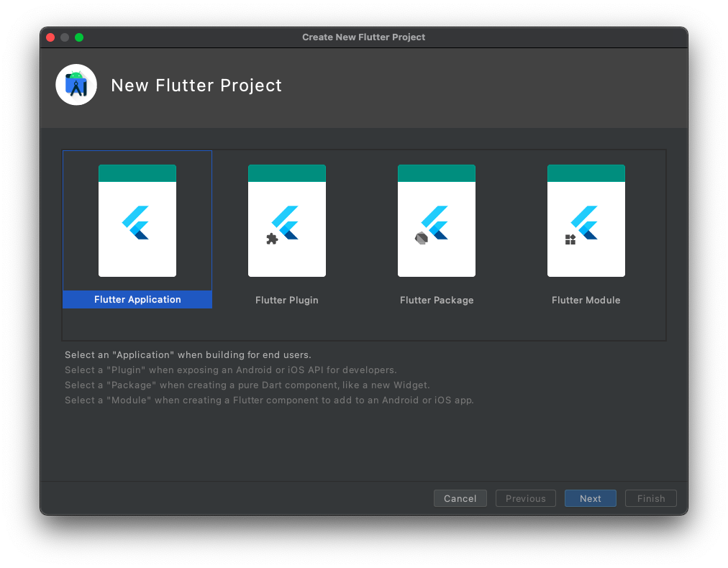
Task: Click the Finish button
Action: click(651, 498)
